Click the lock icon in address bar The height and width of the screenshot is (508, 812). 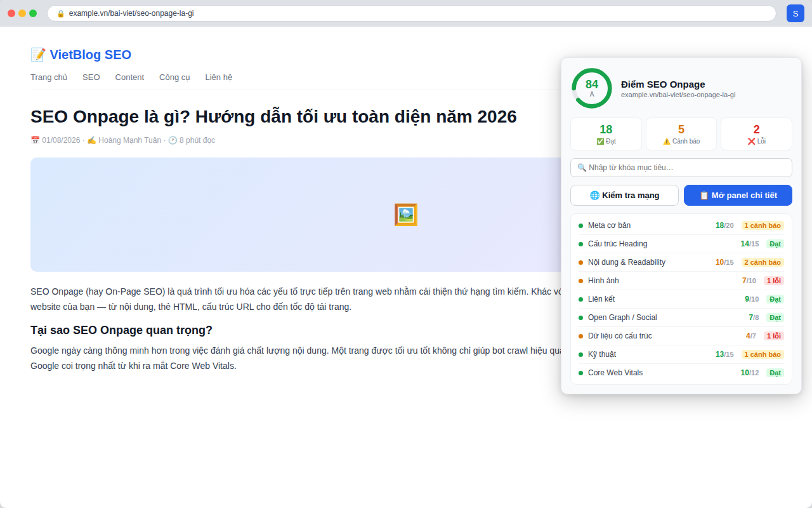point(61,13)
